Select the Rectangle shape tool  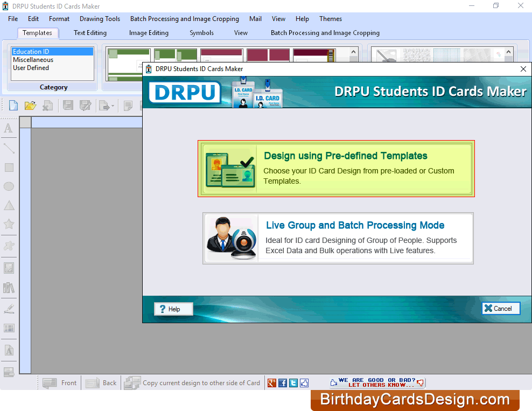point(8,168)
